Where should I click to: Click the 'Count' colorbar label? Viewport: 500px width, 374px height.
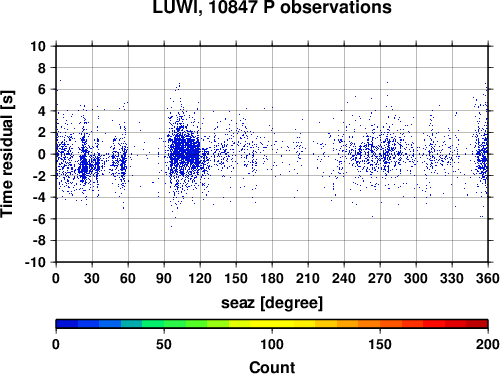(272, 367)
